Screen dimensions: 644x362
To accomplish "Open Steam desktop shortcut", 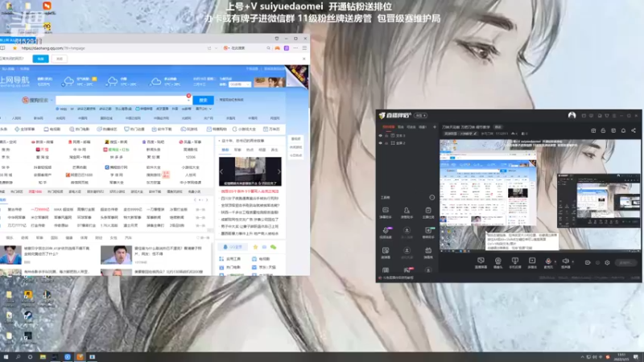I will pos(27,317).
